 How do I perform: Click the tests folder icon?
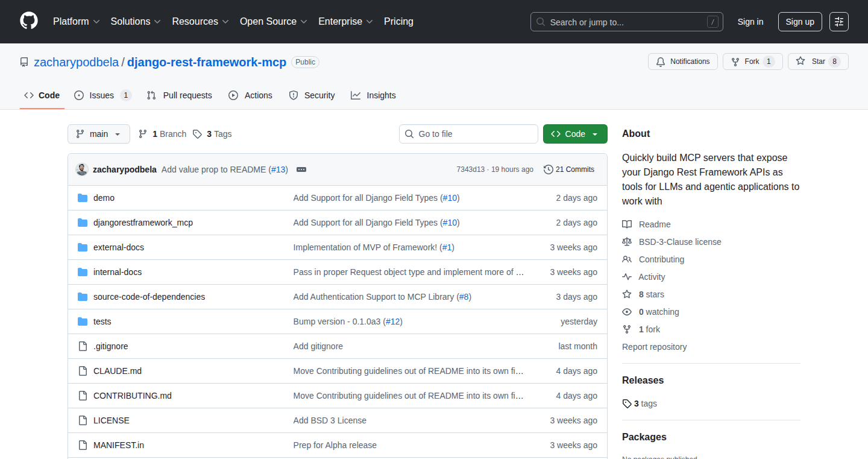83,321
